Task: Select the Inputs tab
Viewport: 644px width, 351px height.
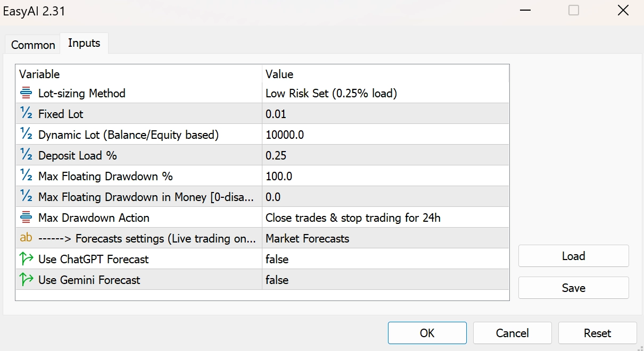Action: click(84, 44)
